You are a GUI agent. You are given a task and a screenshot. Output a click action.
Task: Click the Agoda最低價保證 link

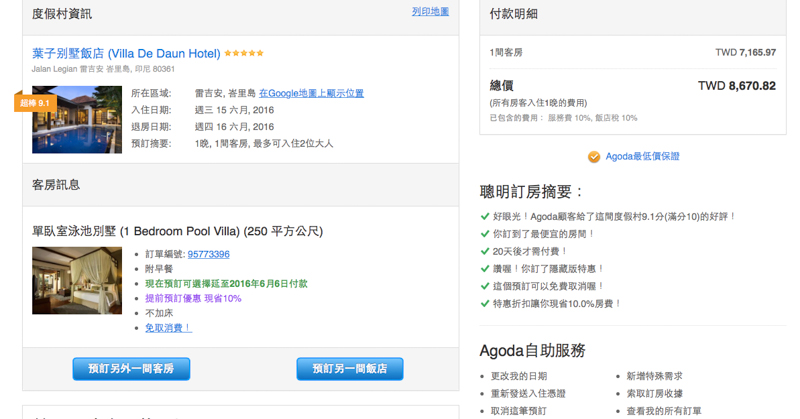[642, 156]
